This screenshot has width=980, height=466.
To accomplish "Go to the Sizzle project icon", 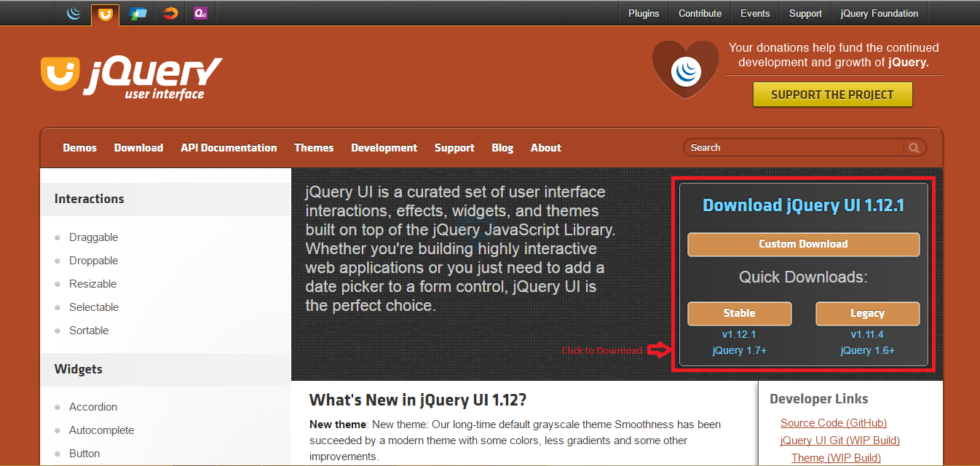I will pyautogui.click(x=170, y=13).
